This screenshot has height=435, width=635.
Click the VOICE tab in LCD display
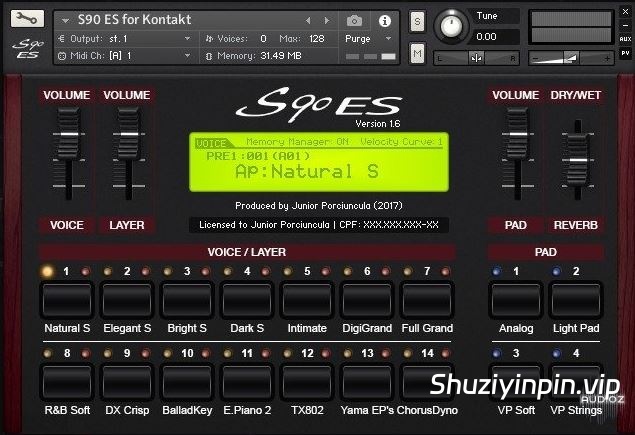point(213,143)
